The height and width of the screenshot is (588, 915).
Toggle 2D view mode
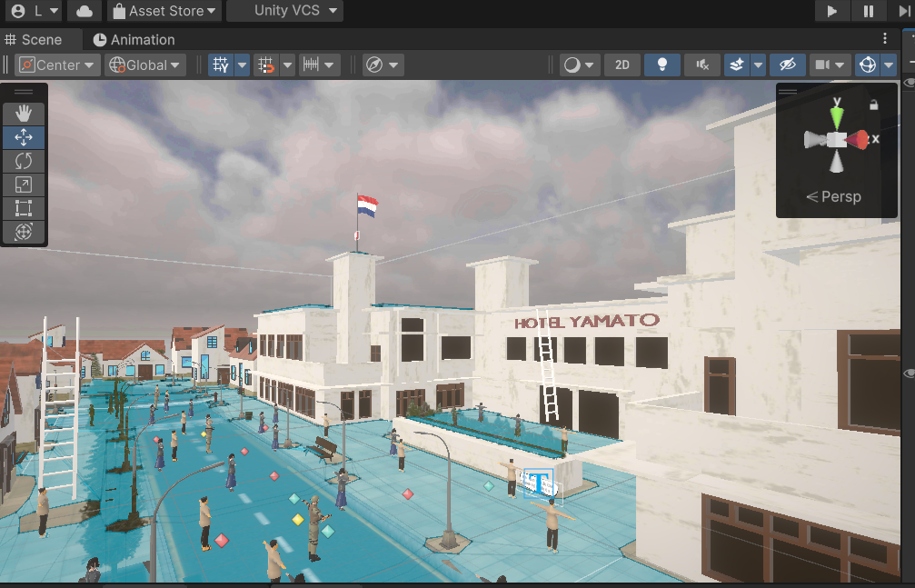(x=622, y=65)
